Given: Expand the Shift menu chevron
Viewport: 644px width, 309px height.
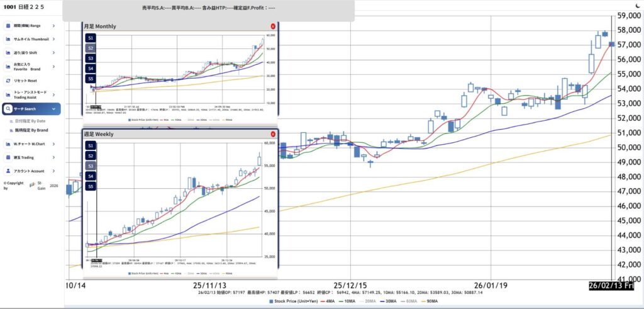Looking at the screenshot, I should click(x=53, y=53).
